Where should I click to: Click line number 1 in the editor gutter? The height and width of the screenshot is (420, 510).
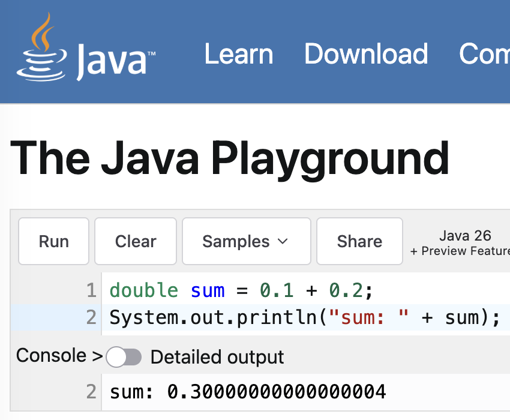(x=91, y=290)
